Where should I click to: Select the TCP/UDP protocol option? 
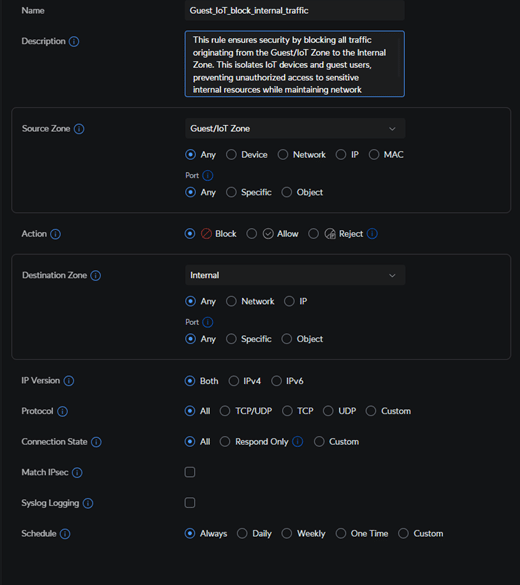[x=225, y=411]
